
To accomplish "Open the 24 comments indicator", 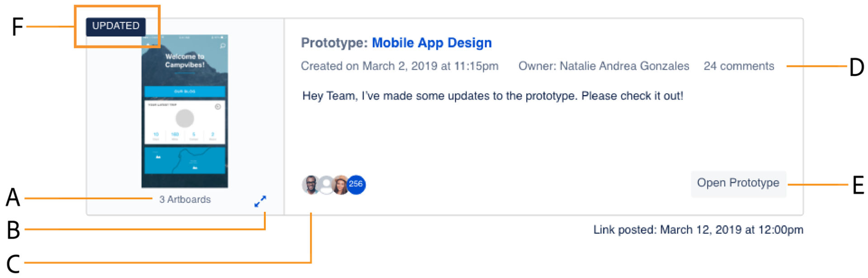I will 739,66.
